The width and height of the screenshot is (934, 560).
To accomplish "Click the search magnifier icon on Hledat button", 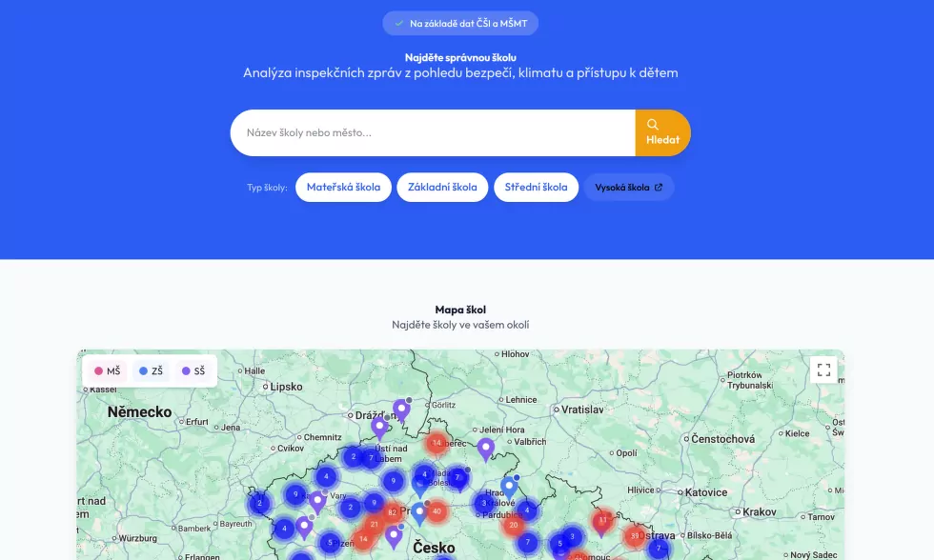I will [x=654, y=124].
